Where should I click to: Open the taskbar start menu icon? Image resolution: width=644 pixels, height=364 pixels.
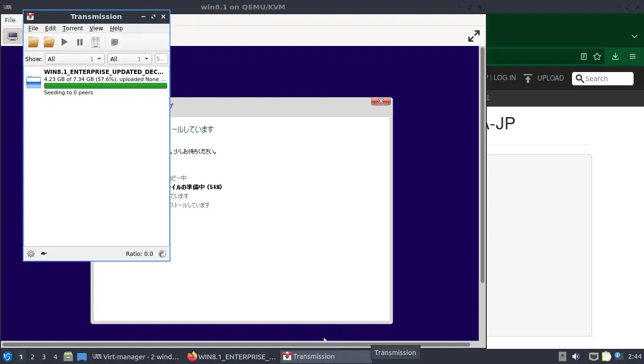(x=7, y=356)
